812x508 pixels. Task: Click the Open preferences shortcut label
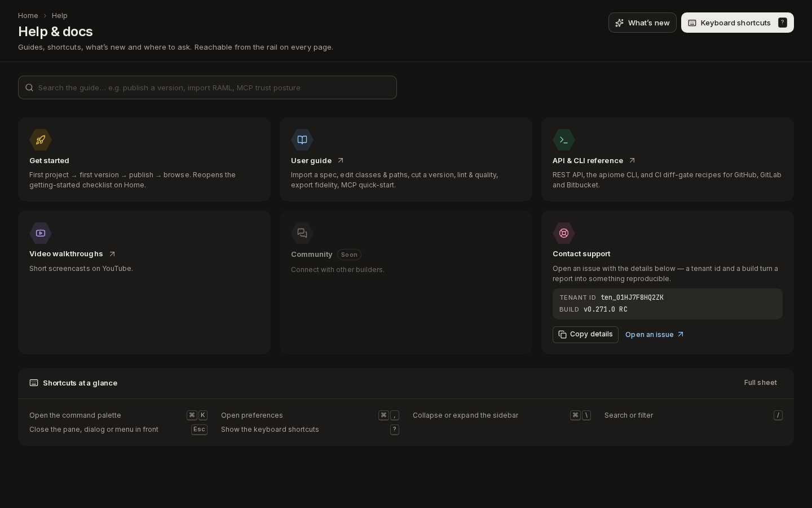pyautogui.click(x=252, y=415)
